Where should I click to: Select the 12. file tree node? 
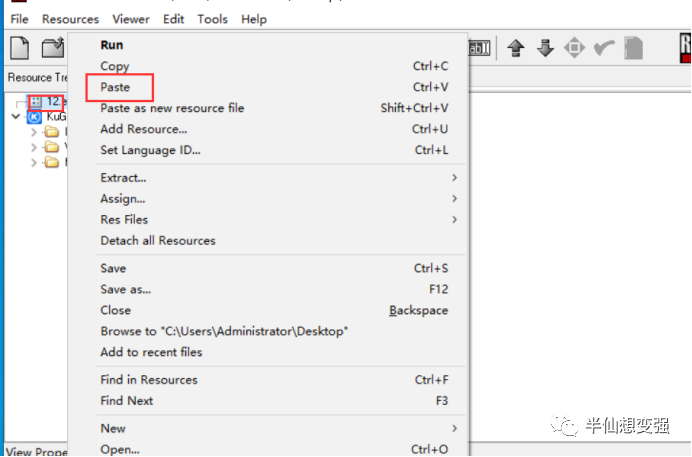(46, 102)
